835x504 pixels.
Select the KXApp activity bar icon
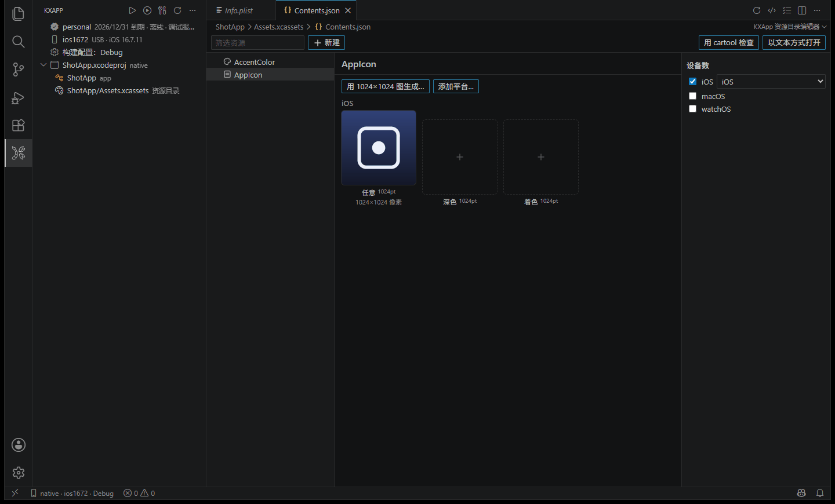[19, 153]
